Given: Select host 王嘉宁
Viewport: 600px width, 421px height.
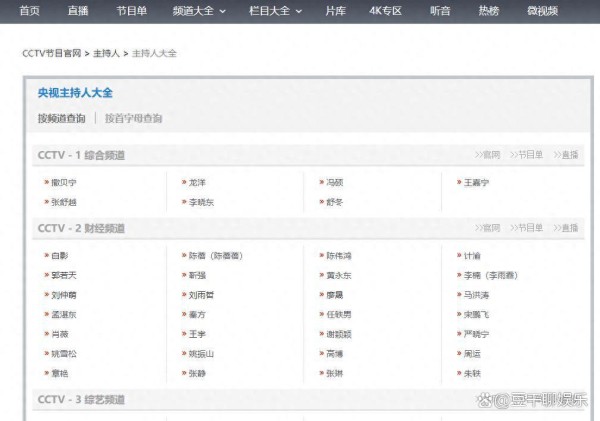Looking at the screenshot, I should click(476, 183).
